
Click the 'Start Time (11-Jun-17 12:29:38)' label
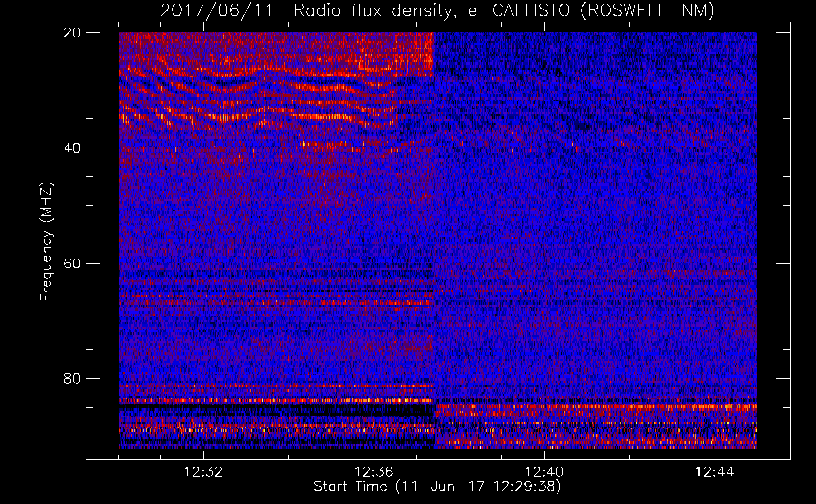click(437, 486)
